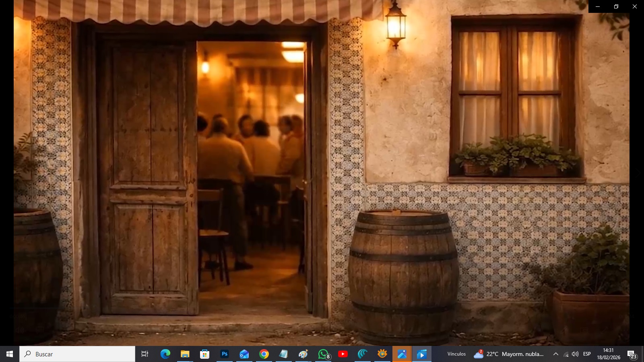Open the Microsoft Store taskbar icon
The image size is (644, 362).
(x=204, y=354)
